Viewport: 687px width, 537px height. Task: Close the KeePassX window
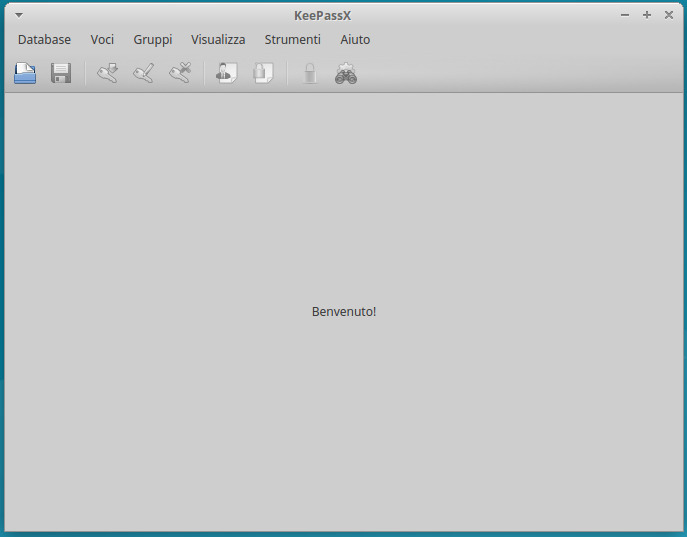coord(669,15)
